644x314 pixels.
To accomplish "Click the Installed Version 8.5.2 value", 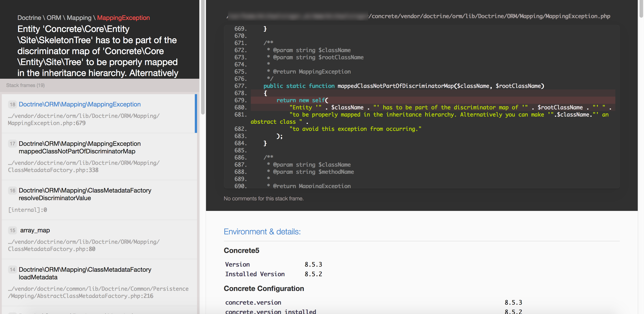I will 313,274.
